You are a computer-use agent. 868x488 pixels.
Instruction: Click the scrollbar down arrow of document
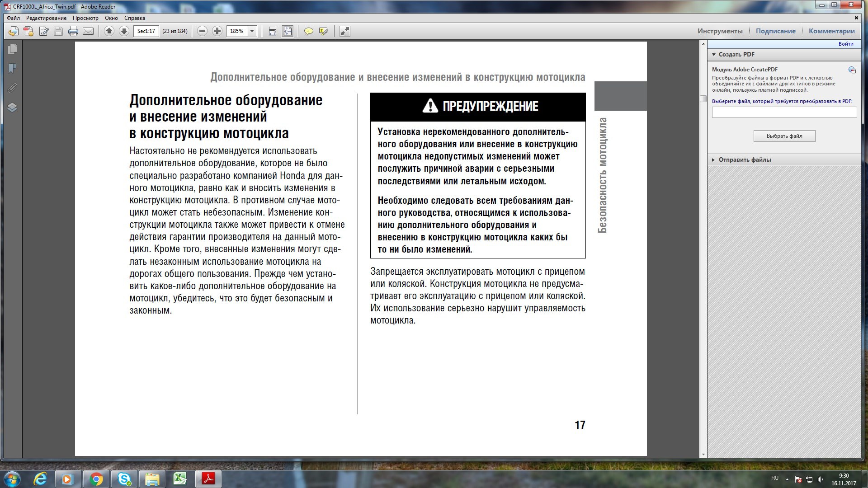coord(703,455)
